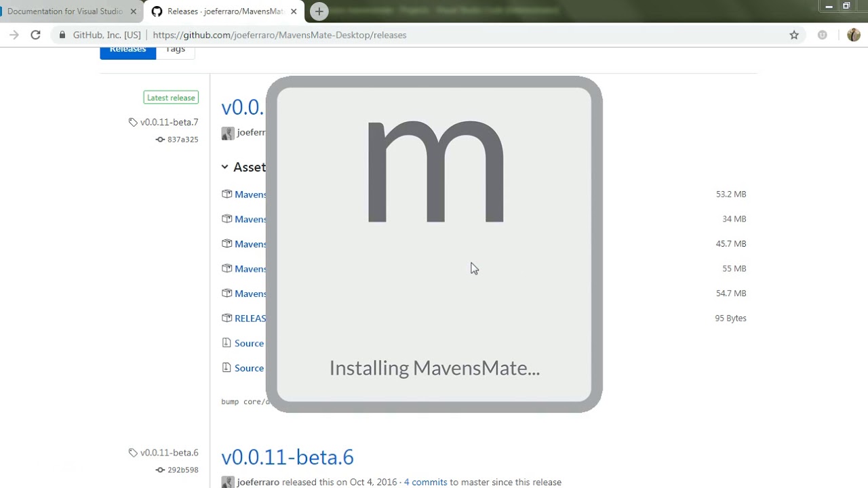
Task: Click the address bar URL
Action: (279, 35)
